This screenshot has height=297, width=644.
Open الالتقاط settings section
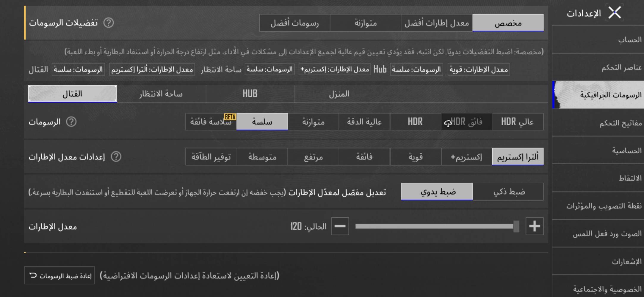click(x=598, y=178)
